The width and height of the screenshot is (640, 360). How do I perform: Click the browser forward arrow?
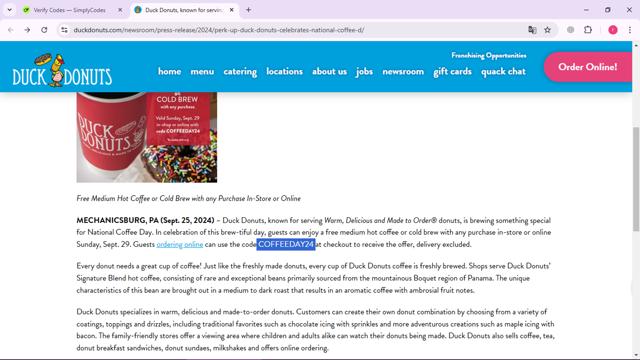(27, 30)
